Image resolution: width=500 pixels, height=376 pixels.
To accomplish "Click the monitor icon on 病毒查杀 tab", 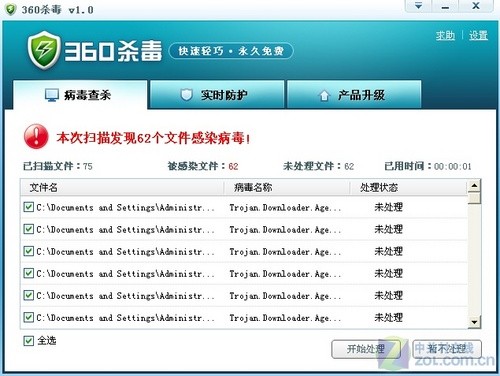I will [52, 95].
